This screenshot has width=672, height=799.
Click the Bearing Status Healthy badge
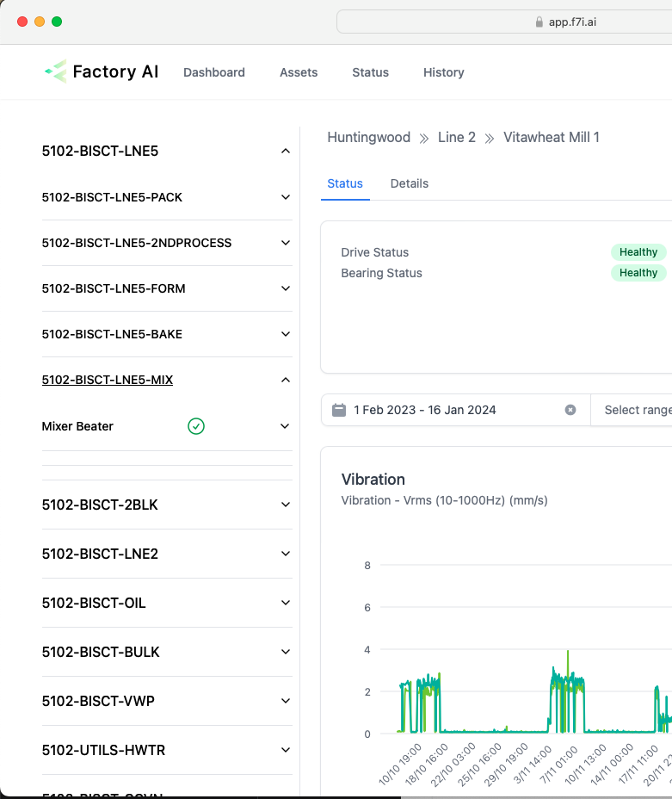[638, 273]
